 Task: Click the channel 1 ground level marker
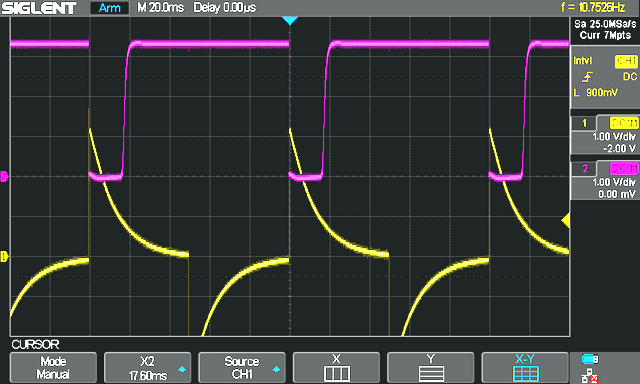(4, 257)
